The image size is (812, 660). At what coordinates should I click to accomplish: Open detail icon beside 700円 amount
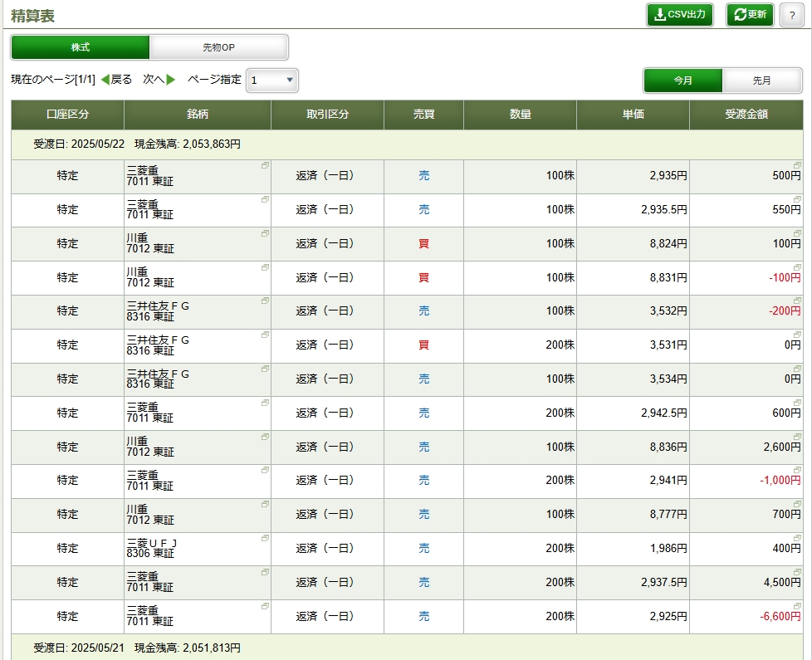pos(798,504)
